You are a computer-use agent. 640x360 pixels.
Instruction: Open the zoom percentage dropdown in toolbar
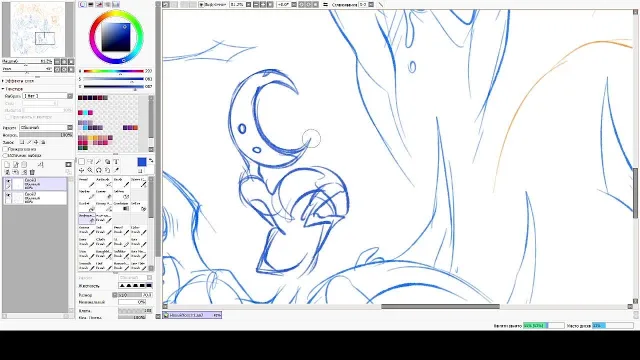click(x=249, y=4)
